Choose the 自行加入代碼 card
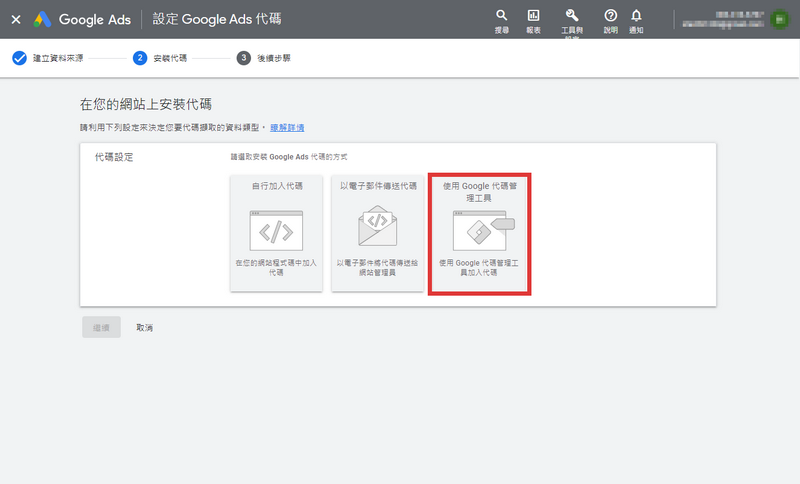This screenshot has height=484, width=800. [x=276, y=233]
